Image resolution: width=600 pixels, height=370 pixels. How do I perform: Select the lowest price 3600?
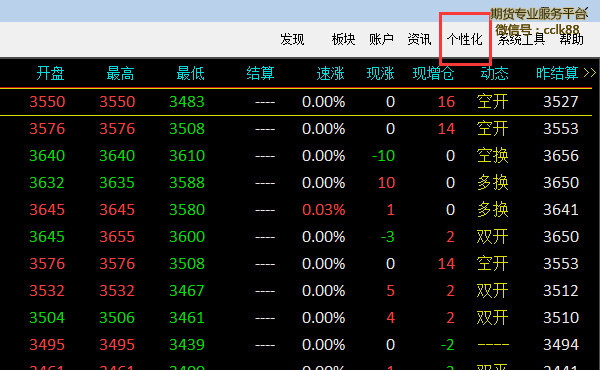[187, 237]
